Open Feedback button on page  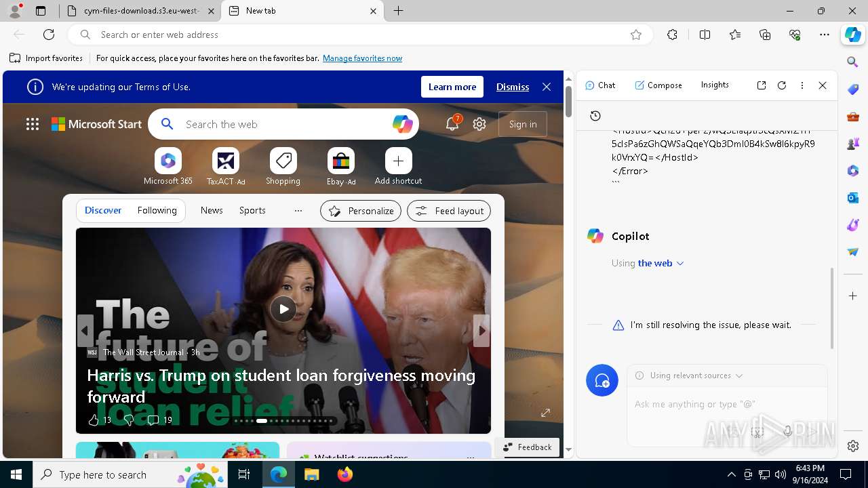(528, 447)
